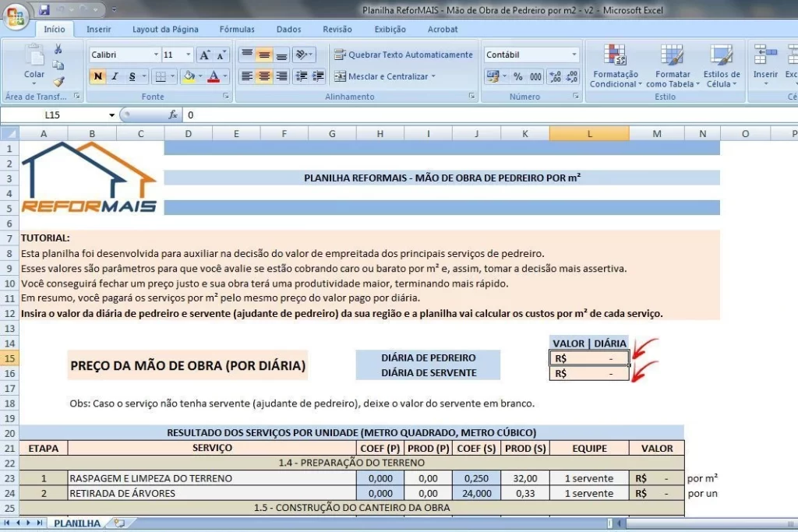
Task: Toggle bold (N) formatting
Action: (x=97, y=76)
